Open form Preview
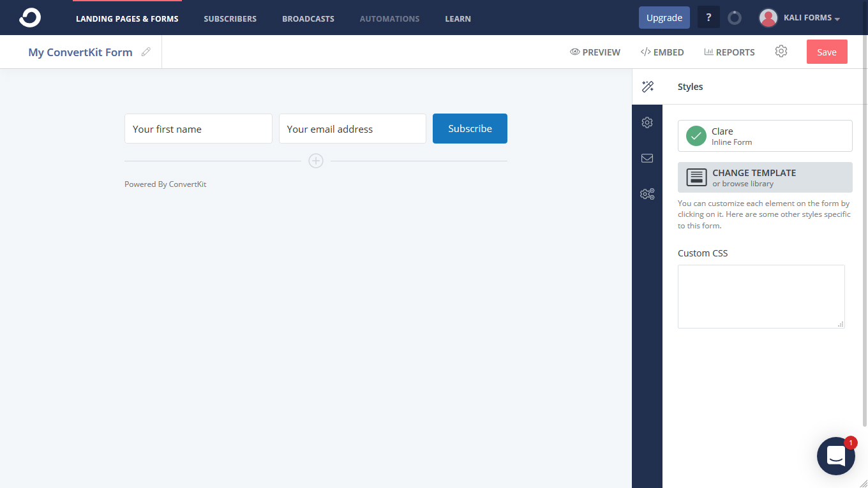Image resolution: width=868 pixels, height=488 pixels. [595, 52]
